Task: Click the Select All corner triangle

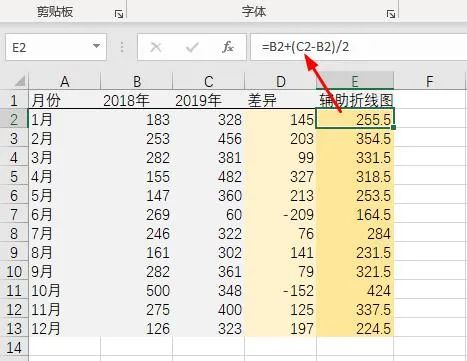Action: (20, 81)
